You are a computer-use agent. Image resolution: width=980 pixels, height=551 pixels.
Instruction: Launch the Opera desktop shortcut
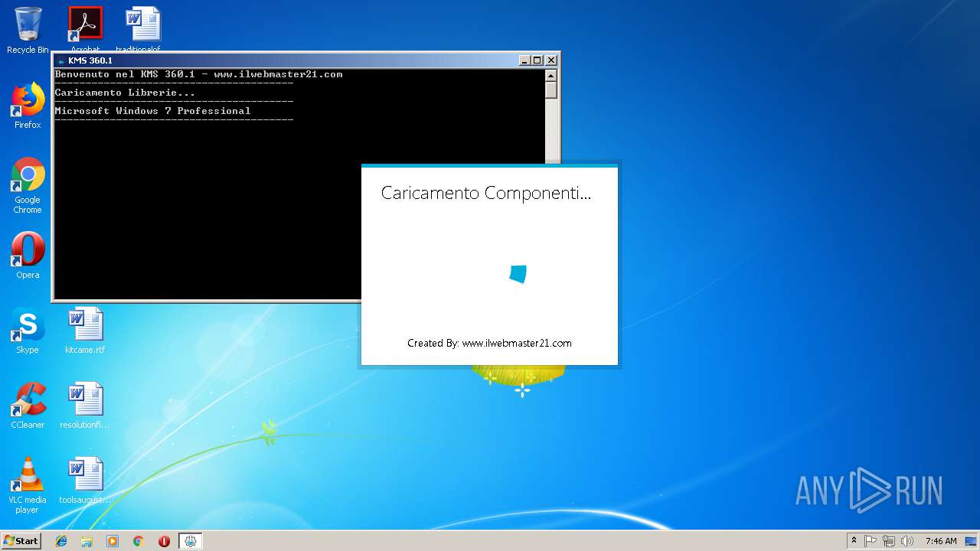pos(28,256)
